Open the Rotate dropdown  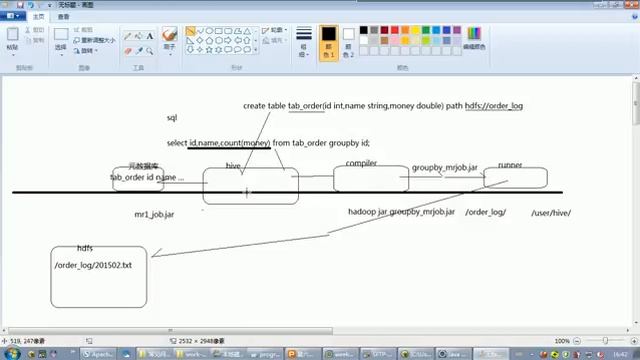pos(86,51)
